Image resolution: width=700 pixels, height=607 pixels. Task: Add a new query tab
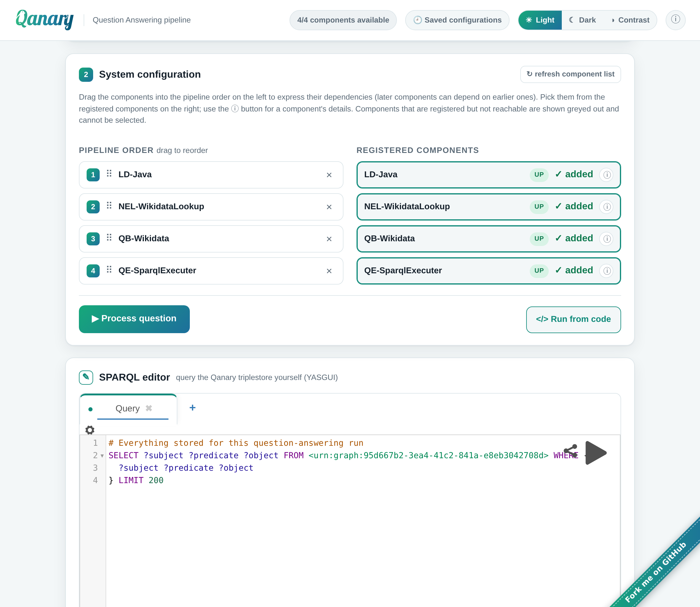[192, 408]
